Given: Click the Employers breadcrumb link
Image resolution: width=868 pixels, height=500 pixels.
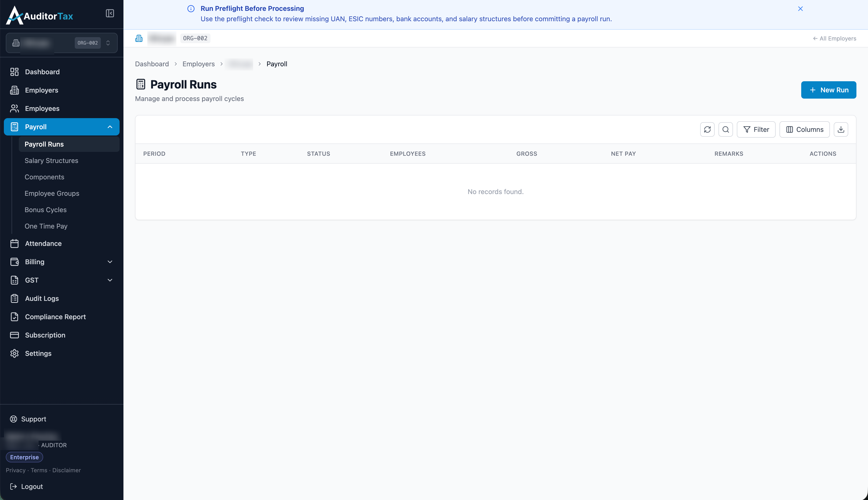Looking at the screenshot, I should point(198,64).
